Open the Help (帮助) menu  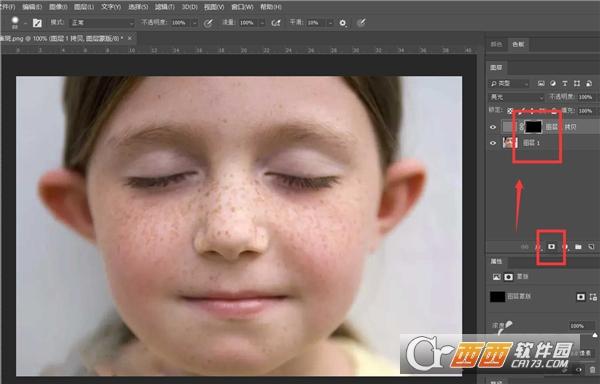click(271, 7)
